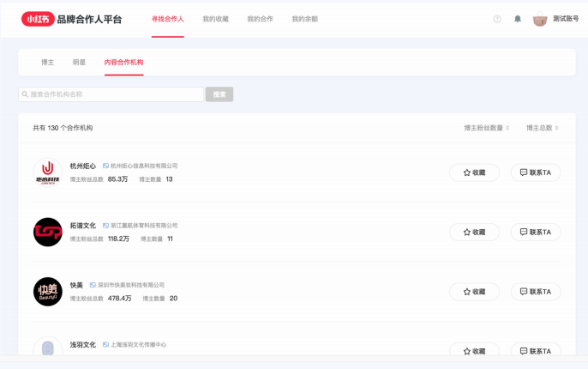Click certification badge icon beside 杭州炬心
This screenshot has width=588, height=369.
click(105, 166)
